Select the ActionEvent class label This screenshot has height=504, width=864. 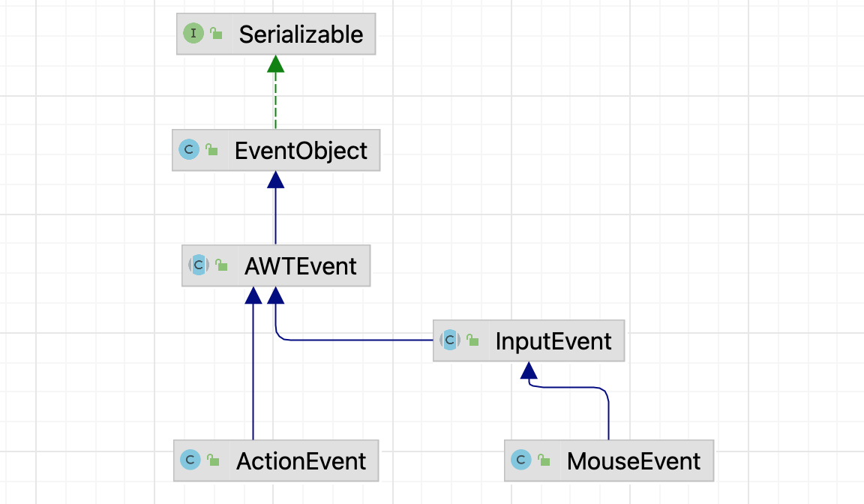click(301, 460)
